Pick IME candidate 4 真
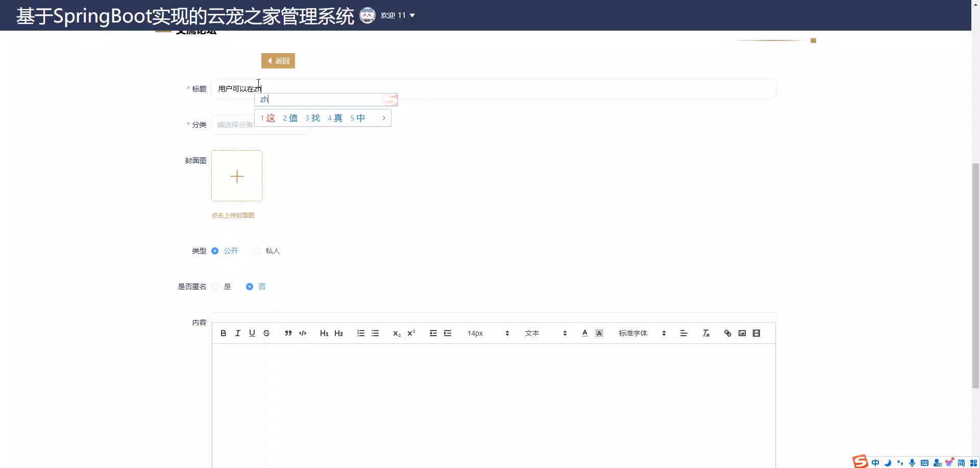This screenshot has width=980, height=468. pos(335,118)
